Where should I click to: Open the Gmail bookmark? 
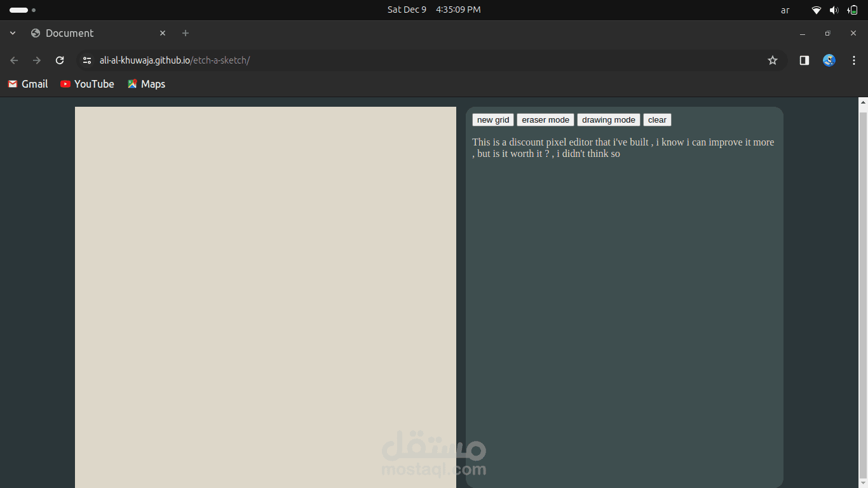point(28,84)
